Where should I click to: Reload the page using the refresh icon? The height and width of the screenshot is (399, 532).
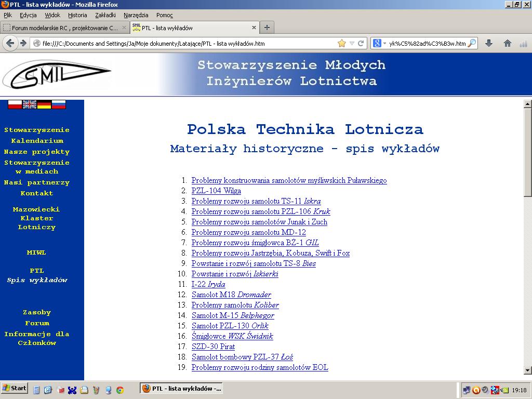[x=361, y=44]
